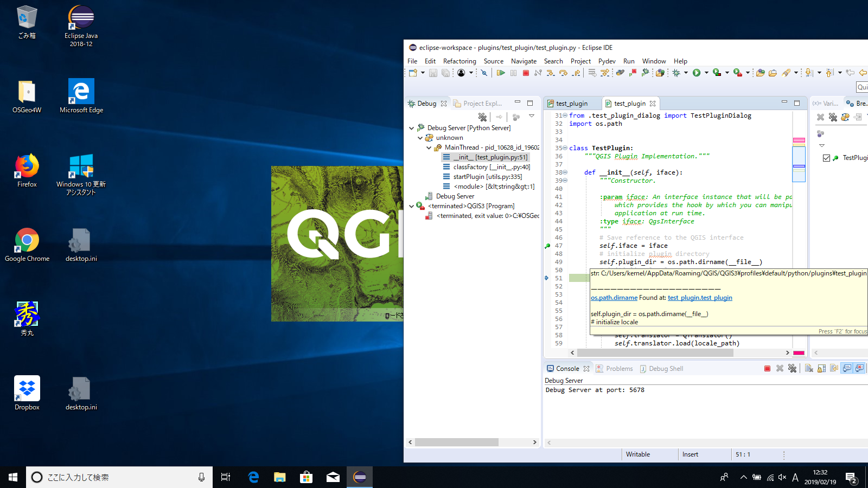
Task: Collapse the Debug Server [Python Server] node
Action: click(411, 129)
